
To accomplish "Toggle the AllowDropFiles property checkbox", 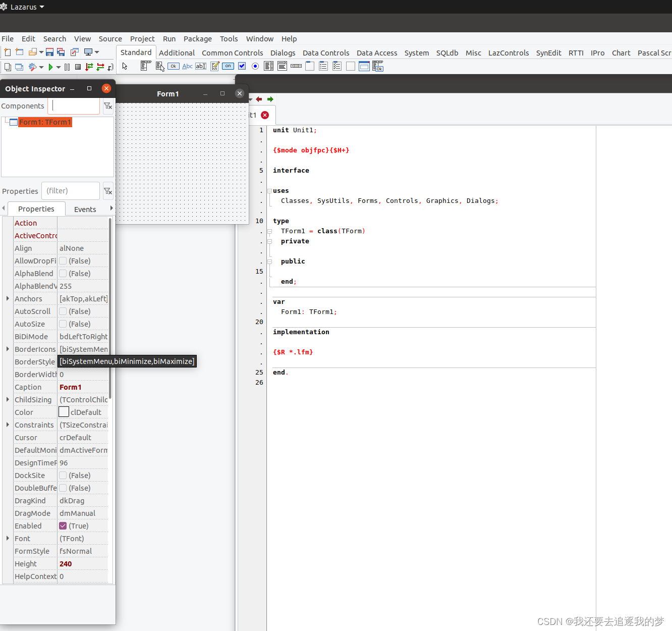I will point(63,260).
